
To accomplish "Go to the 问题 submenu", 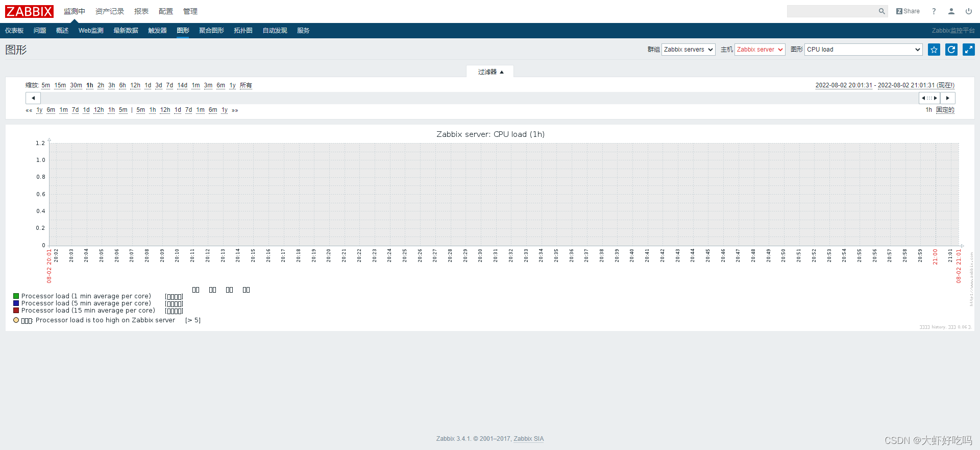I will point(40,31).
